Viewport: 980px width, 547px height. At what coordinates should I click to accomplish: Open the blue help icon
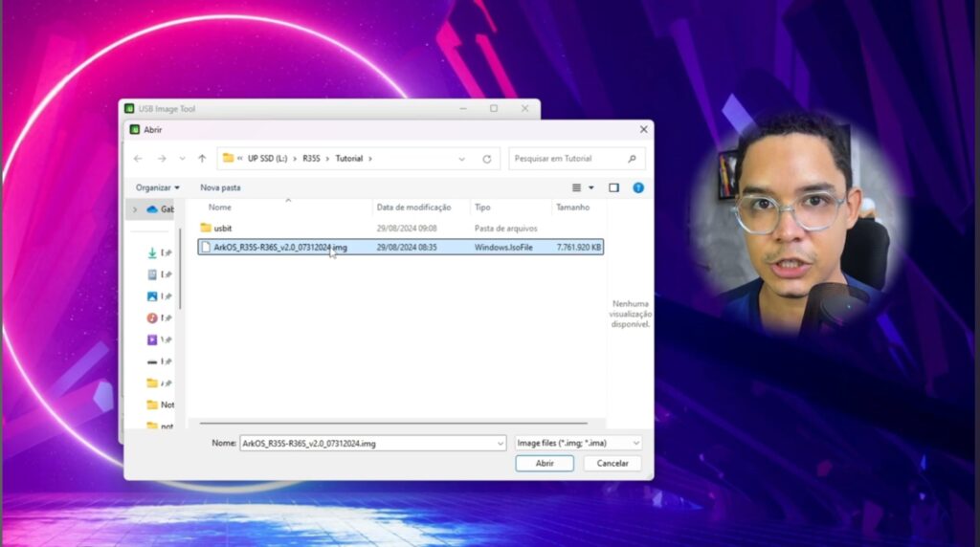coord(638,187)
